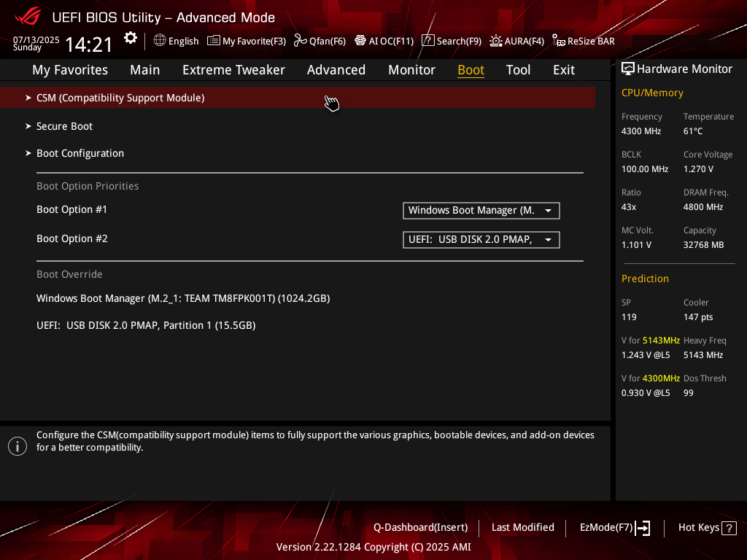Image resolution: width=747 pixels, height=560 pixels.
Task: Open Boot Option #2 dropdown
Action: [481, 239]
